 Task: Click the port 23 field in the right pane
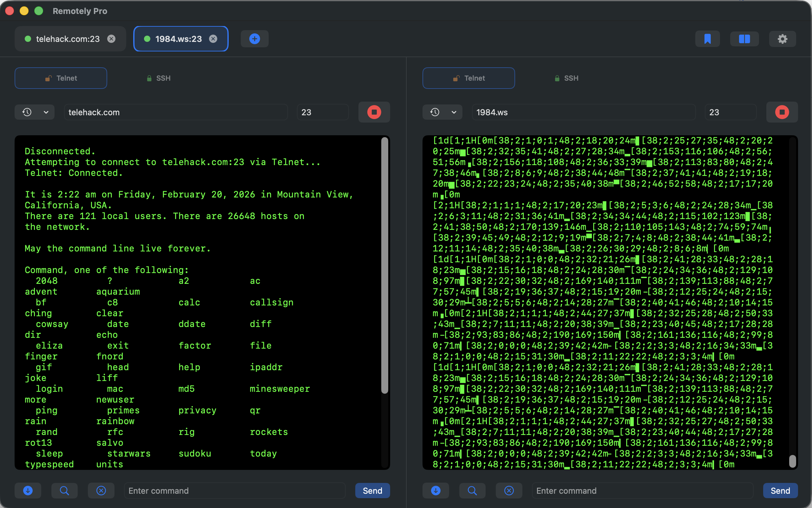coord(730,112)
